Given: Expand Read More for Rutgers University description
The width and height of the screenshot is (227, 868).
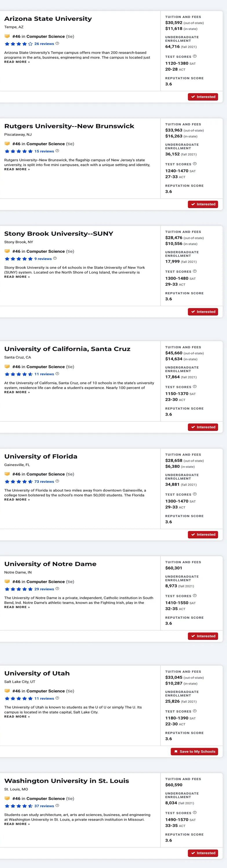Looking at the screenshot, I should (x=17, y=169).
